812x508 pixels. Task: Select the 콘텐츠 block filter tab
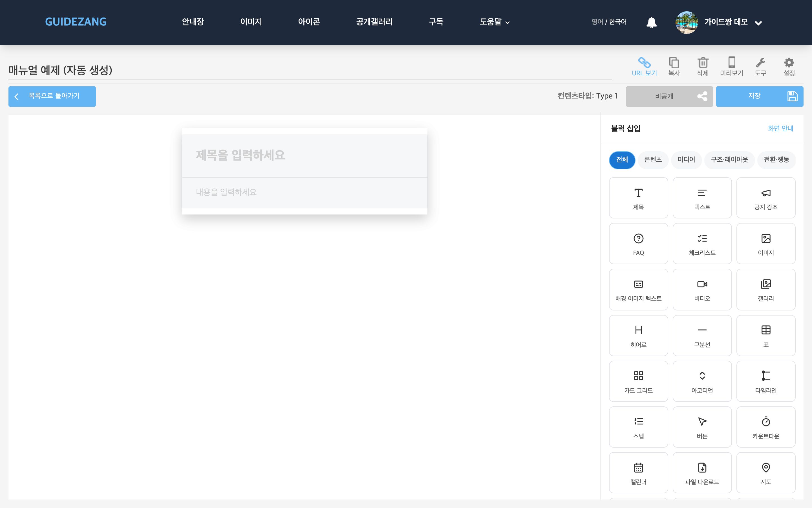pos(653,159)
